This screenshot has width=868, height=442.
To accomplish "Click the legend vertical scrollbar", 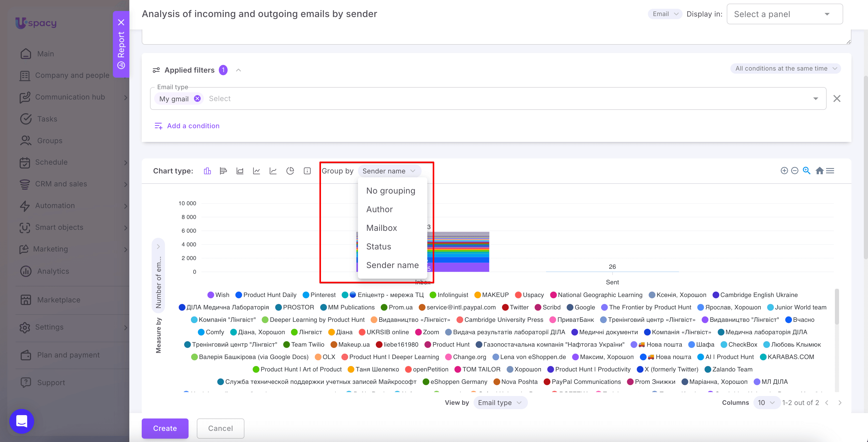I will pyautogui.click(x=837, y=307).
